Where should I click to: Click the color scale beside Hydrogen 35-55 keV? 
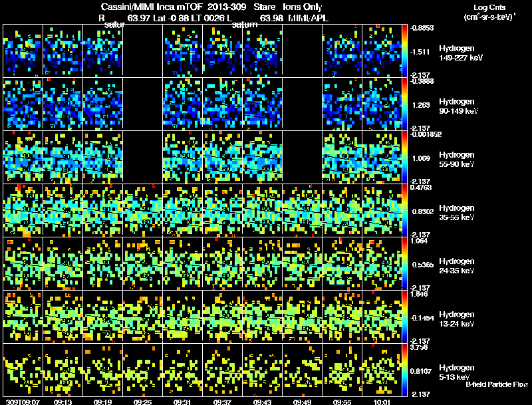click(404, 210)
